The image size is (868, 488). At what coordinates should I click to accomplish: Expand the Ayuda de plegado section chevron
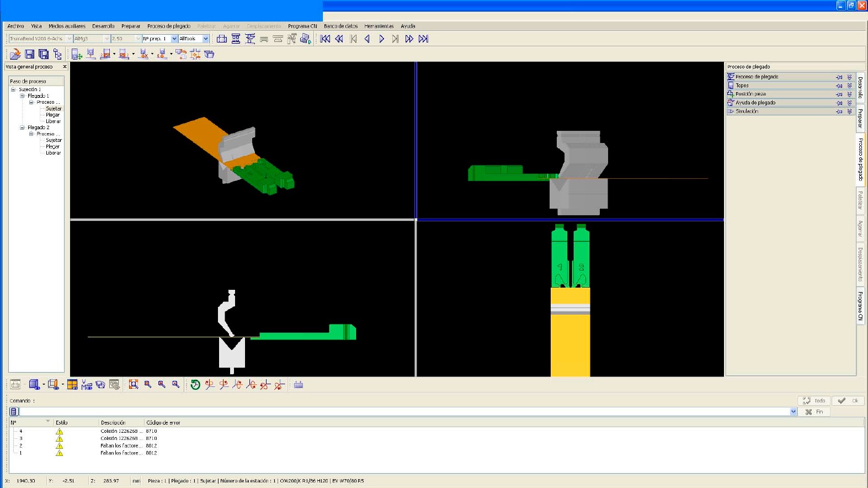point(850,103)
